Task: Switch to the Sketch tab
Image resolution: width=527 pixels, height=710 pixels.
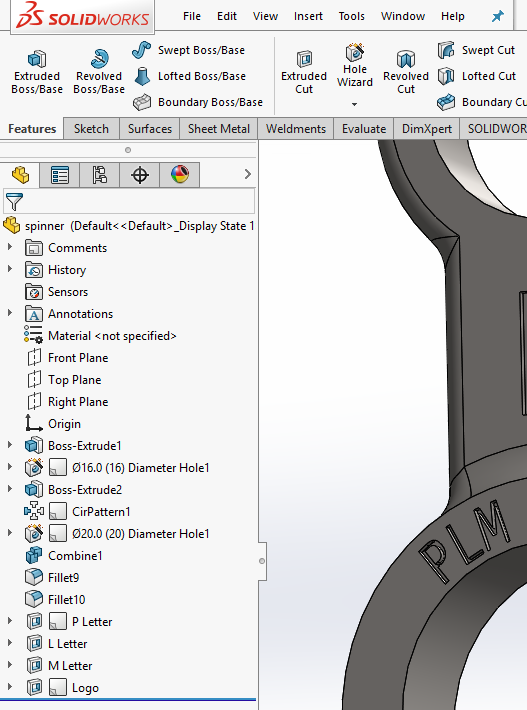Action: [91, 129]
